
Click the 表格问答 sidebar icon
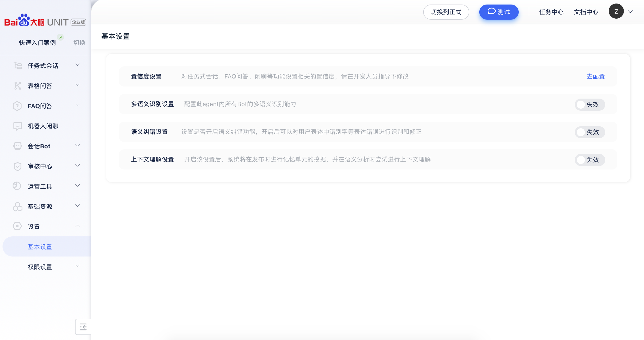pos(17,86)
